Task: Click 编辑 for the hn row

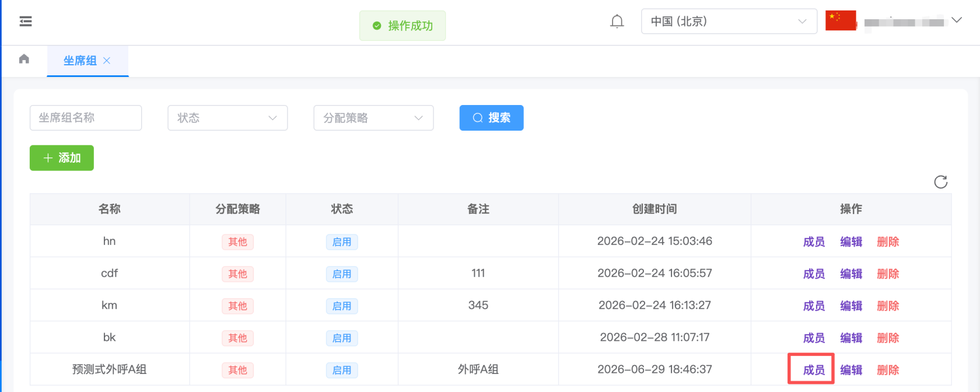Action: pyautogui.click(x=851, y=242)
